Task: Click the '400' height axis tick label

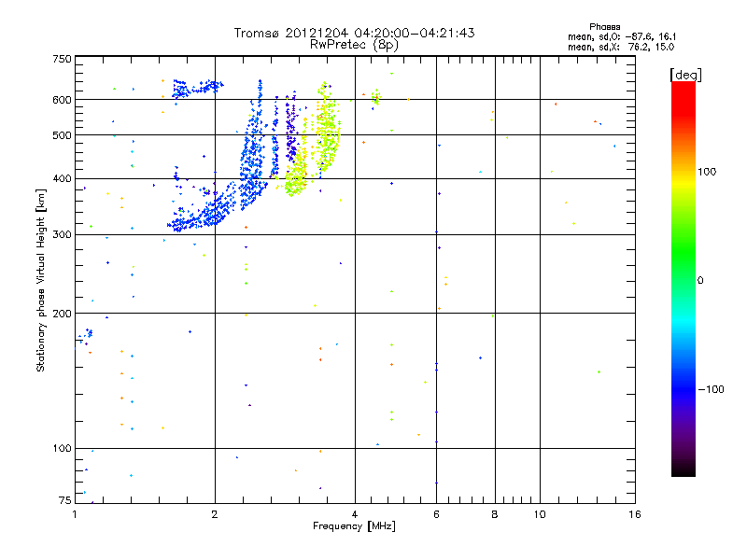Action: coord(62,179)
